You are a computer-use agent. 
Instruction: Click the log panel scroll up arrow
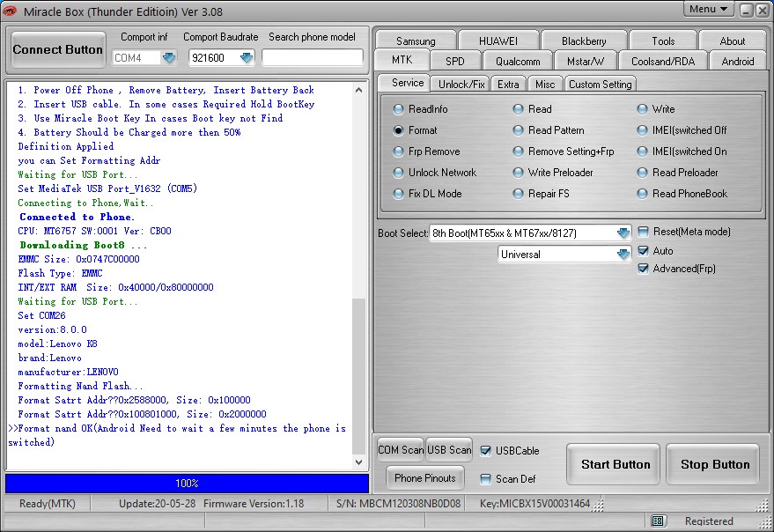(359, 90)
